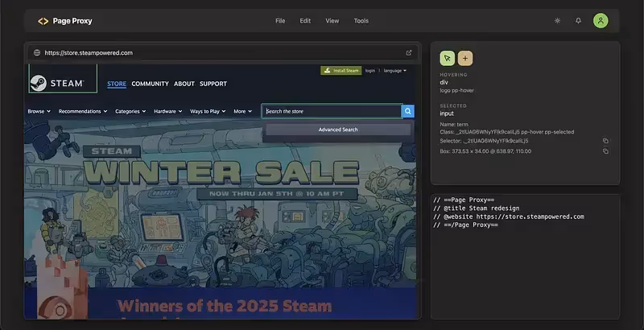Screen dimensions: 644x330
Task: Click the '@website' script line
Action: pyautogui.click(x=509, y=217)
